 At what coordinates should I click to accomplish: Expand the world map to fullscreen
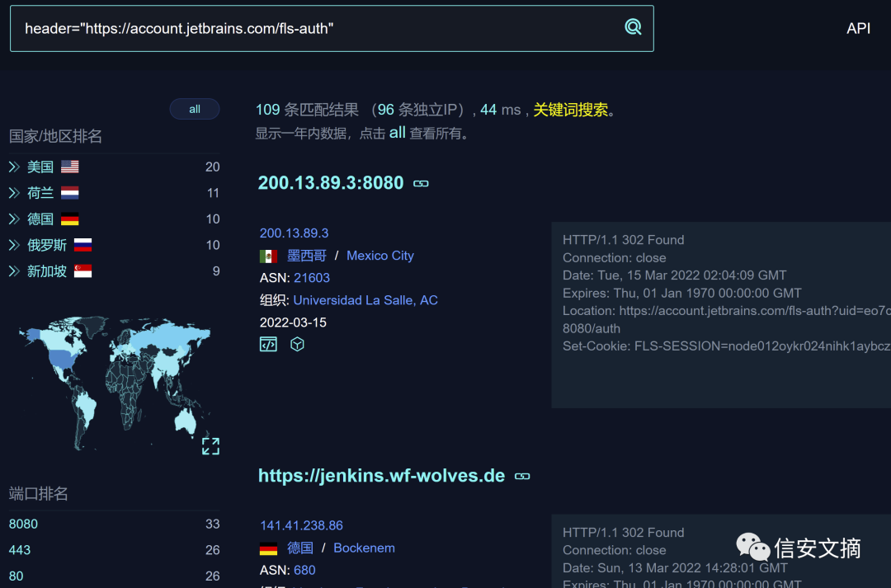pyautogui.click(x=210, y=446)
